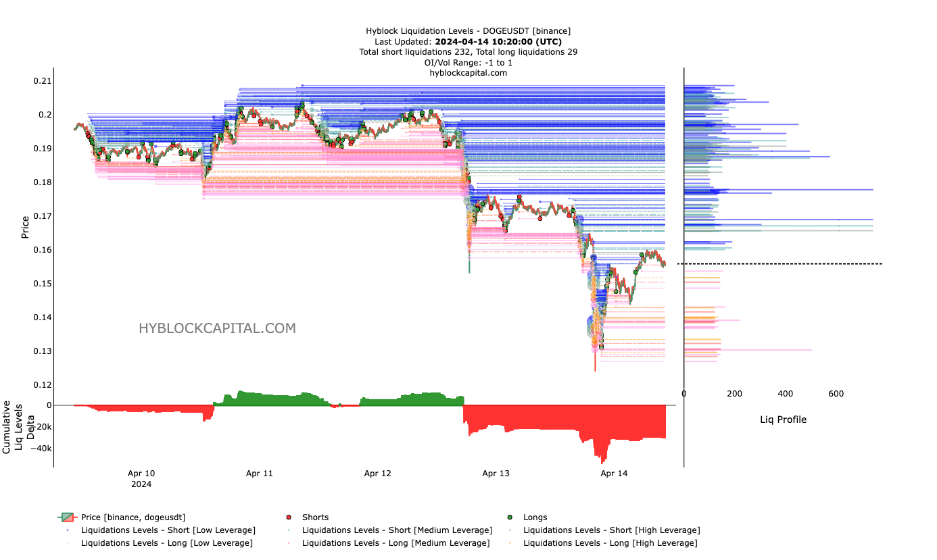Click the 'Price' y-axis title
Viewport: 937px width, 560px height.
tap(25, 226)
